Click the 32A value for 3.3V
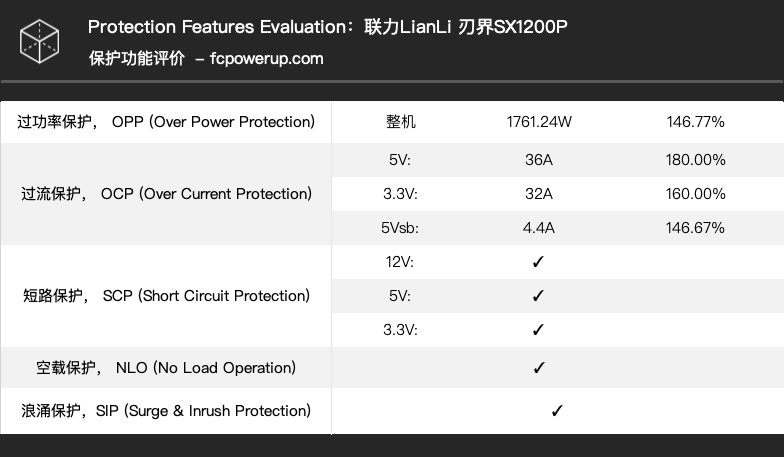Viewport: 784px width, 457px height. pyautogui.click(x=539, y=194)
